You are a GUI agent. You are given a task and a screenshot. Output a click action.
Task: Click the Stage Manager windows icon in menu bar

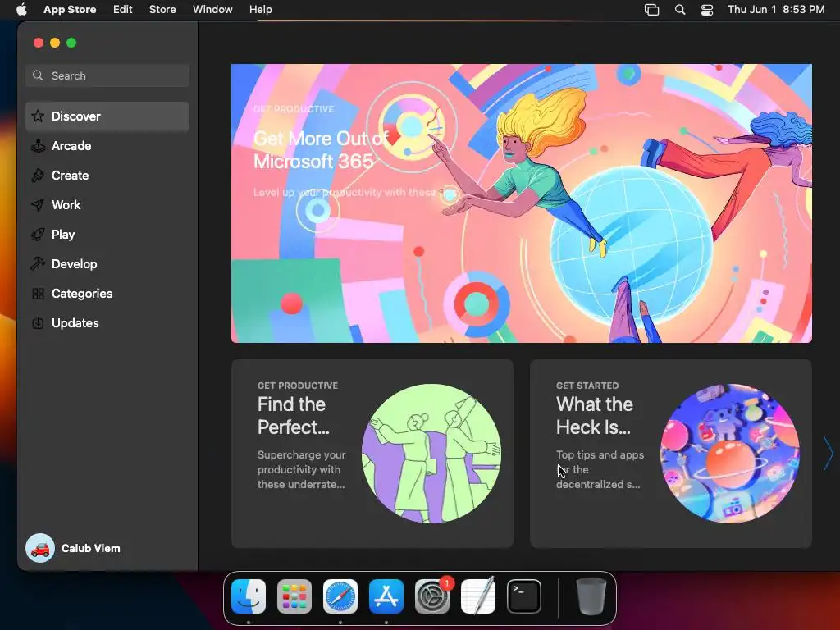click(651, 10)
